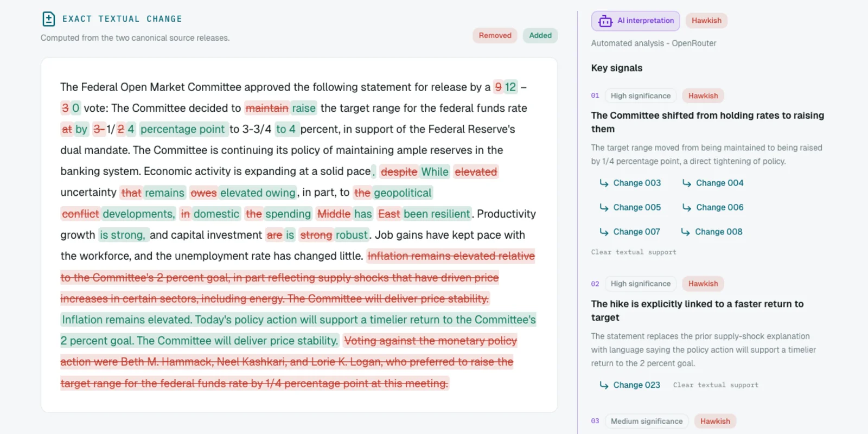The height and width of the screenshot is (434, 868).
Task: Toggle the Removed legend chip
Action: click(x=495, y=36)
